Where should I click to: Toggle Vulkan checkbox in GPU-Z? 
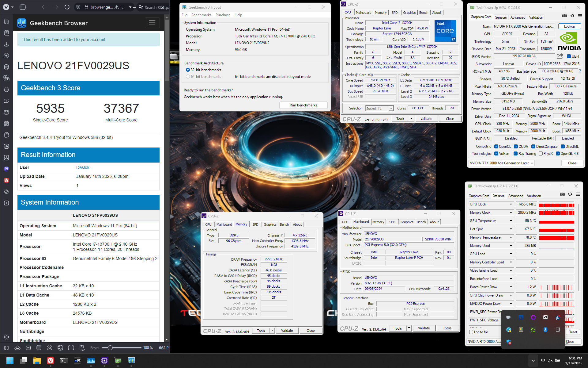click(x=496, y=154)
